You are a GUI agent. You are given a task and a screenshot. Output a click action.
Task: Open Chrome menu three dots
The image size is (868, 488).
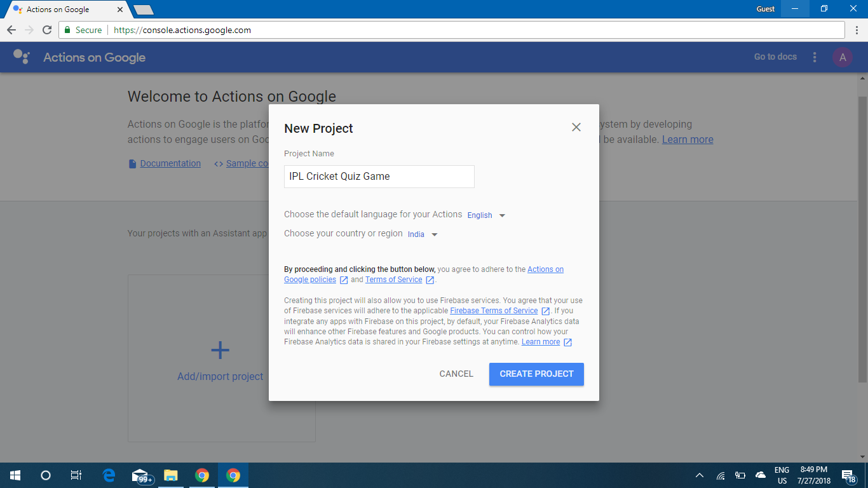pos(856,30)
